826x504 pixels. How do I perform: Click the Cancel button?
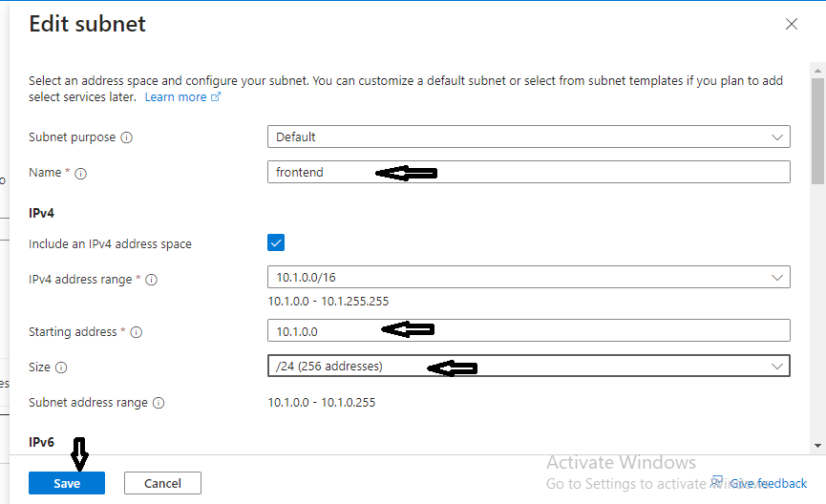coord(162,483)
